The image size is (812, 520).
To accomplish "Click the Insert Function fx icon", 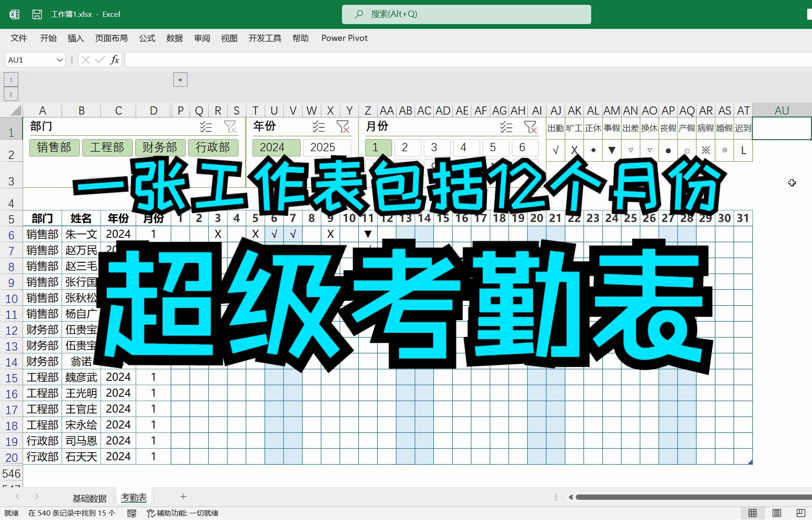I will (114, 60).
